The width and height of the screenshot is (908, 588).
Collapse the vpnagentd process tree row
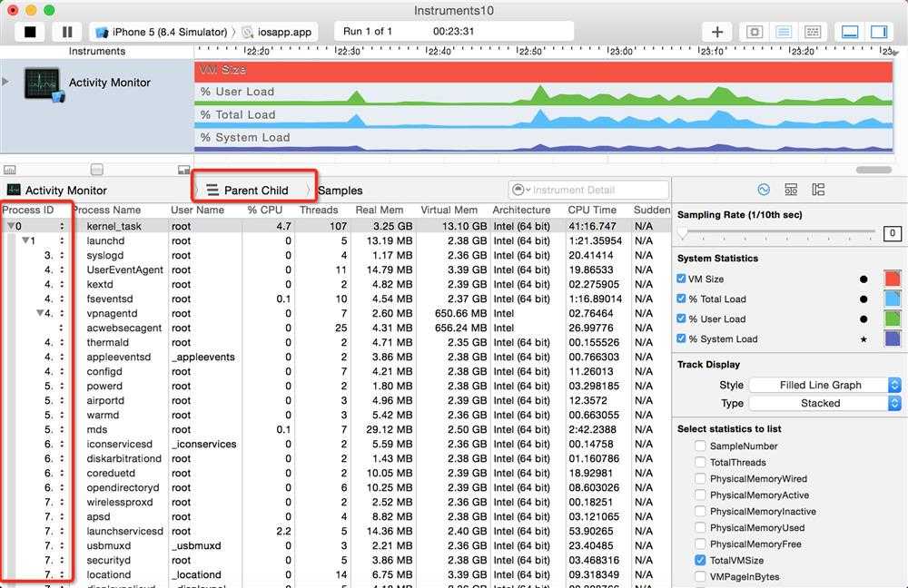40,313
